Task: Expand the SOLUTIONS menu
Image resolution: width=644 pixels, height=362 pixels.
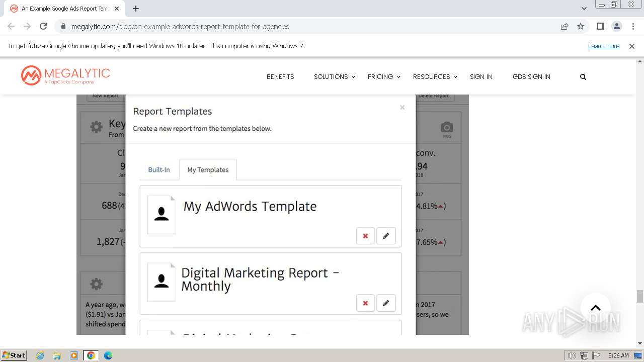Action: [335, 77]
